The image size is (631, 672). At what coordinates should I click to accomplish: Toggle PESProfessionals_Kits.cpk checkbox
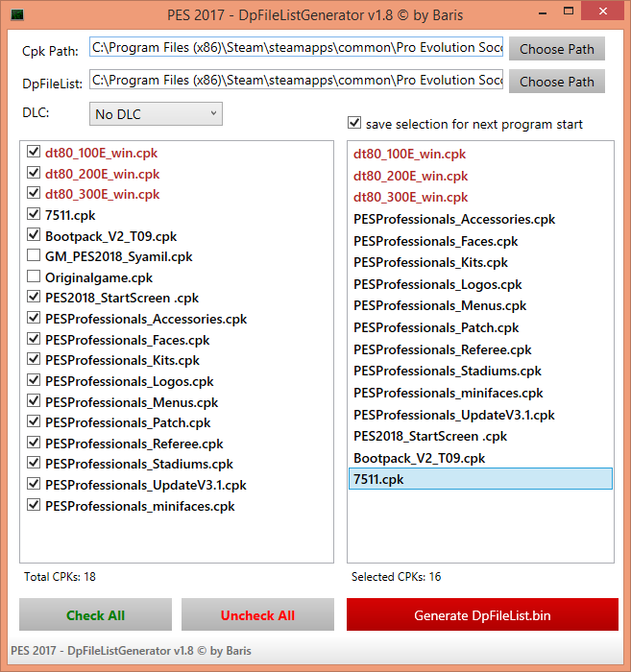34,359
